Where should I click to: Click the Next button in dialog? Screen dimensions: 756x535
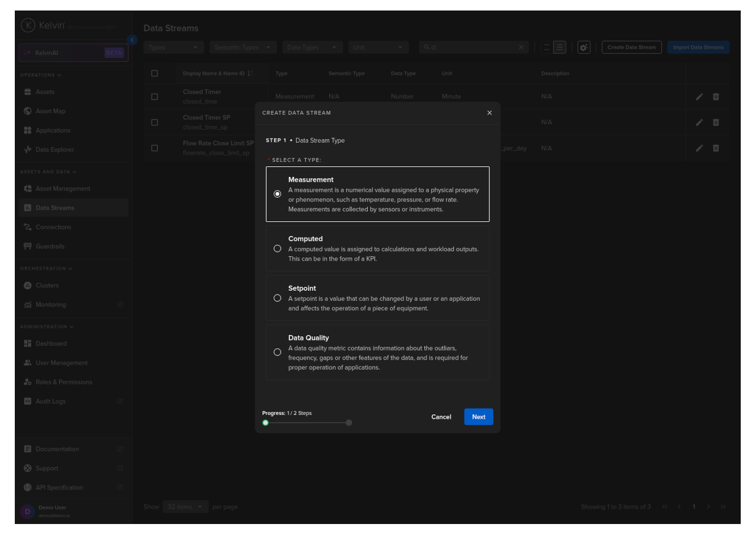(478, 417)
